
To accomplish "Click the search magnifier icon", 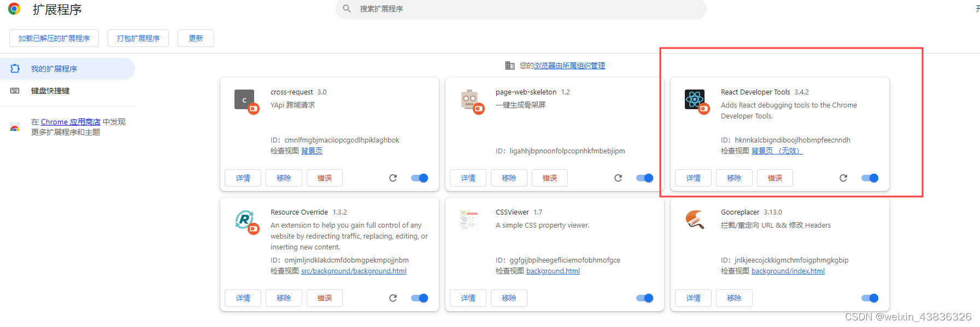I will coord(347,9).
